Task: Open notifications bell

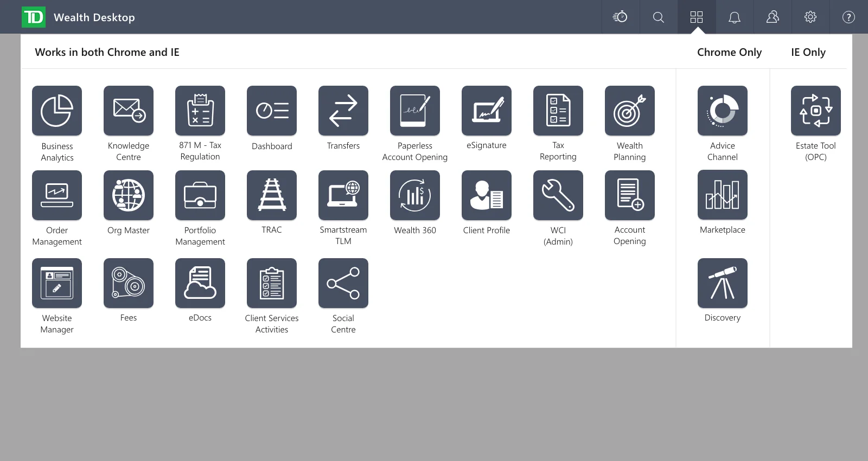Action: click(735, 17)
